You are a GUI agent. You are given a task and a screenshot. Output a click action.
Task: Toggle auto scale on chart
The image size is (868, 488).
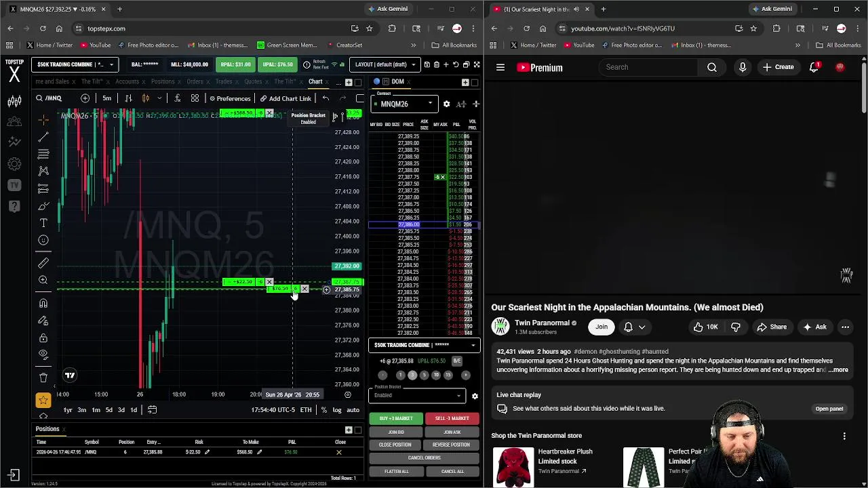[353, 409]
